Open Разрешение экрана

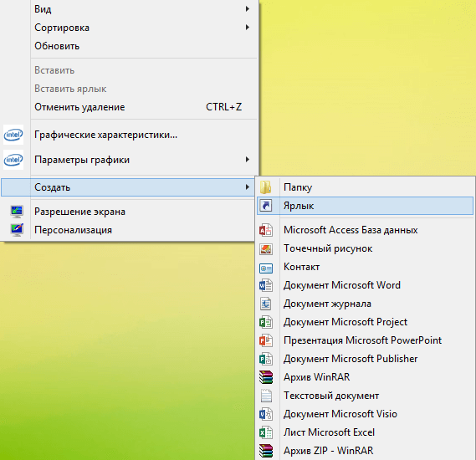click(x=128, y=212)
